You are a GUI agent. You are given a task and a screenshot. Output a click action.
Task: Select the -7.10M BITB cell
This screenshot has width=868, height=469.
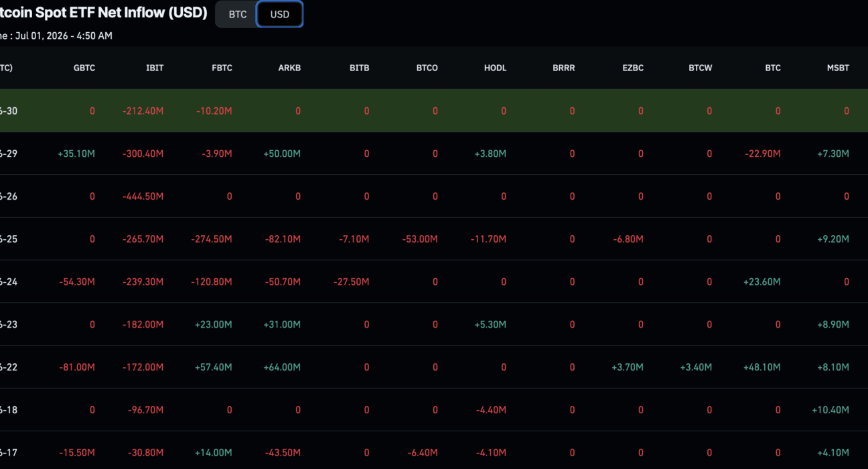click(354, 239)
